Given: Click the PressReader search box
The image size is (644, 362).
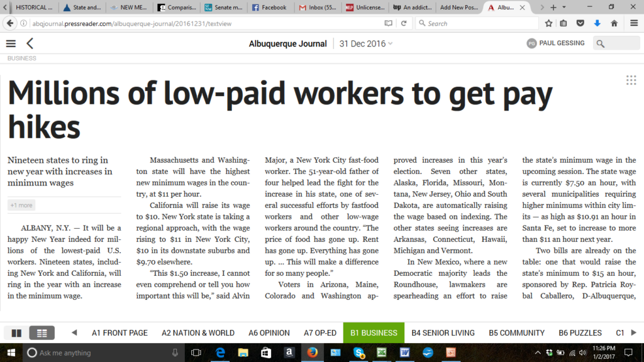Looking at the screenshot, I should tap(616, 43).
